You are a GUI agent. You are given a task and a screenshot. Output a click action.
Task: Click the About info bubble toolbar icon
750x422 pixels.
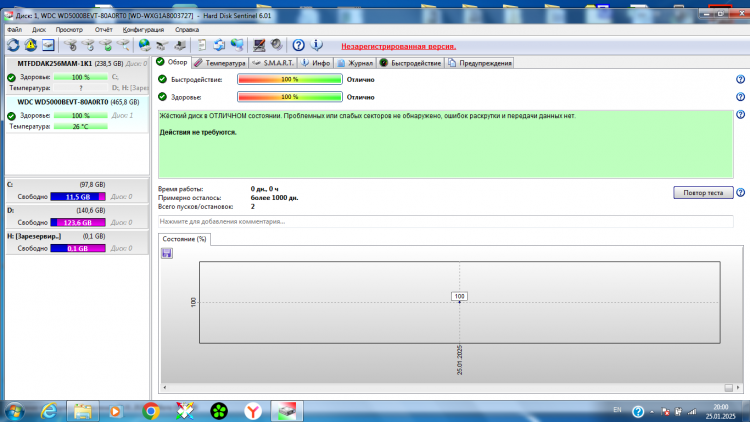316,45
